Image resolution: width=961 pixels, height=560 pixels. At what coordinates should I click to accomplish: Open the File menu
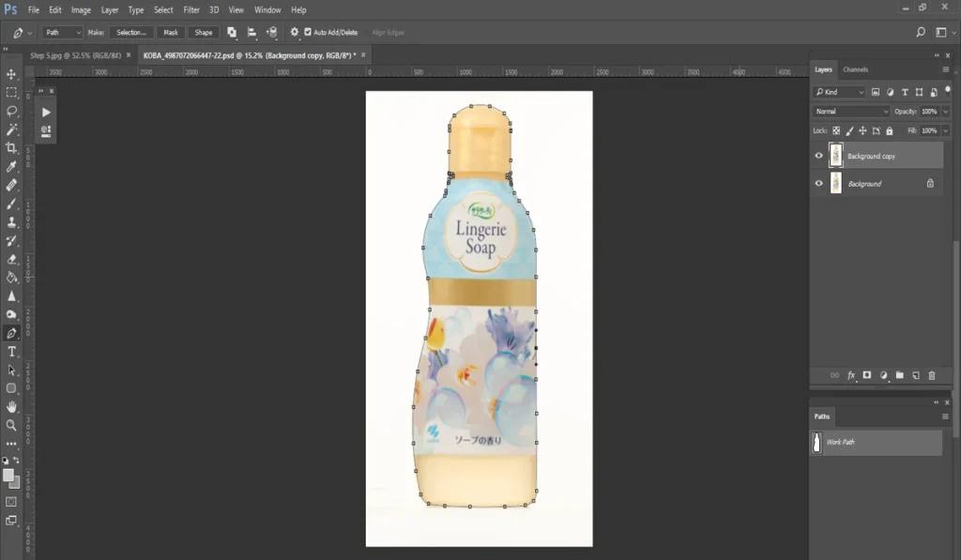(x=34, y=9)
